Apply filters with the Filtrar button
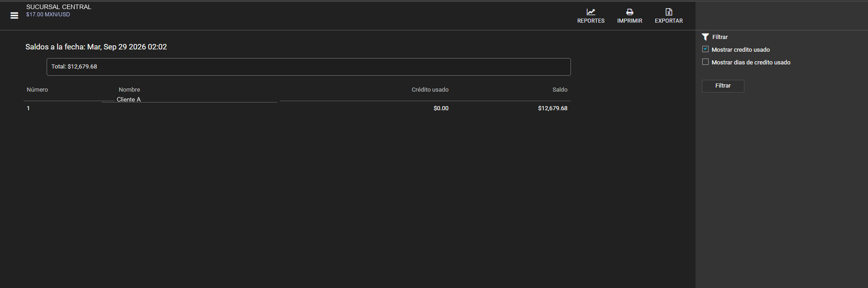The height and width of the screenshot is (288, 868). (723, 86)
